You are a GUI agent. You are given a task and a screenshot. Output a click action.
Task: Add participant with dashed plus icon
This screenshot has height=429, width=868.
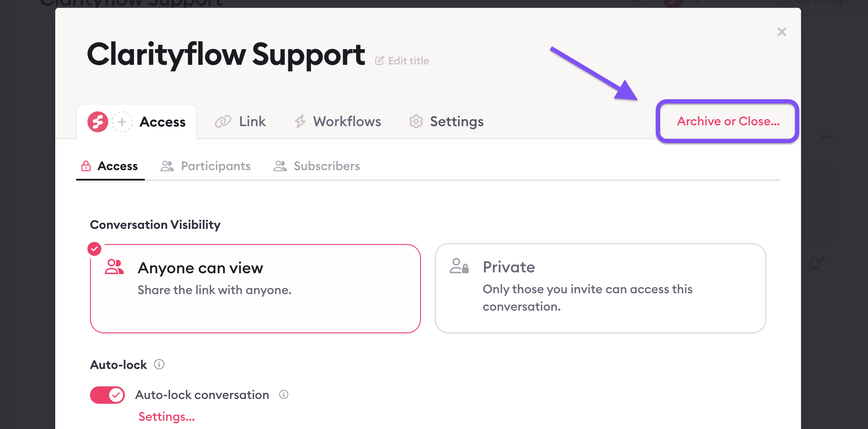[122, 122]
